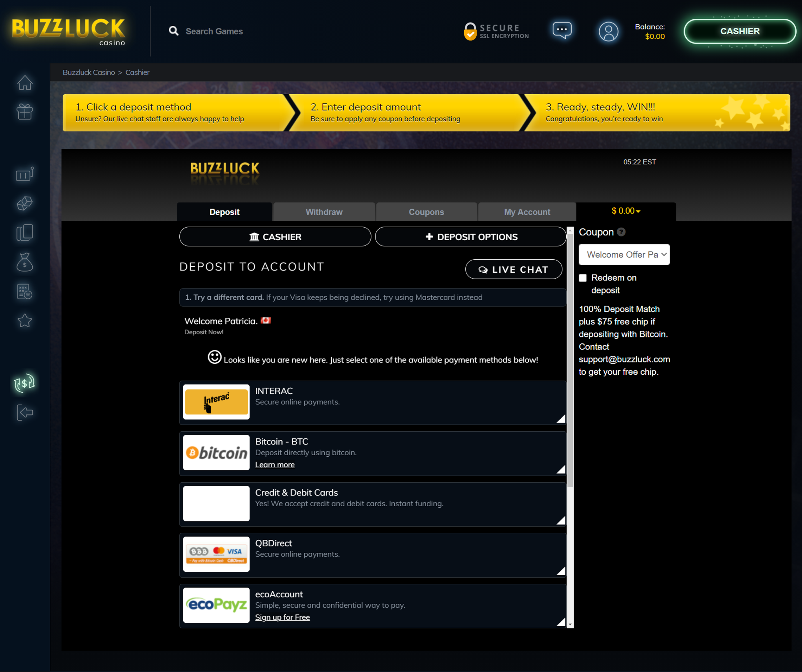Click the Search Games input field
This screenshot has width=802, height=672.
pyautogui.click(x=214, y=31)
